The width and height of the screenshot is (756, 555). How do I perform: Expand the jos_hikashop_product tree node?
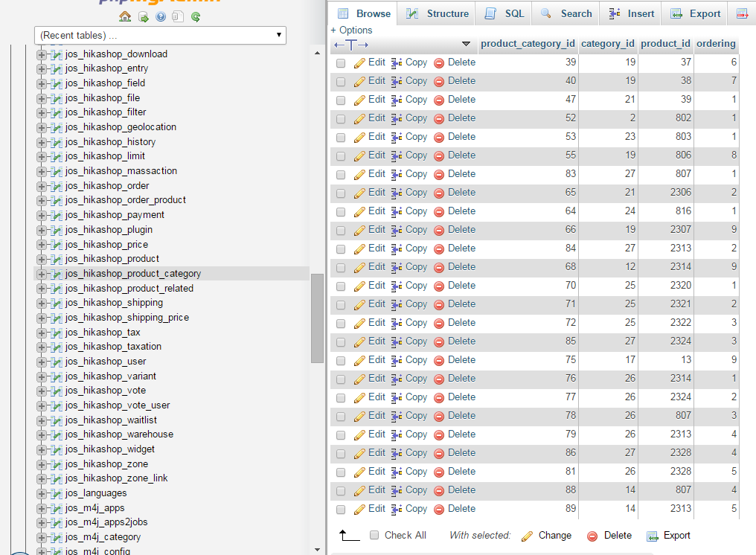click(41, 259)
